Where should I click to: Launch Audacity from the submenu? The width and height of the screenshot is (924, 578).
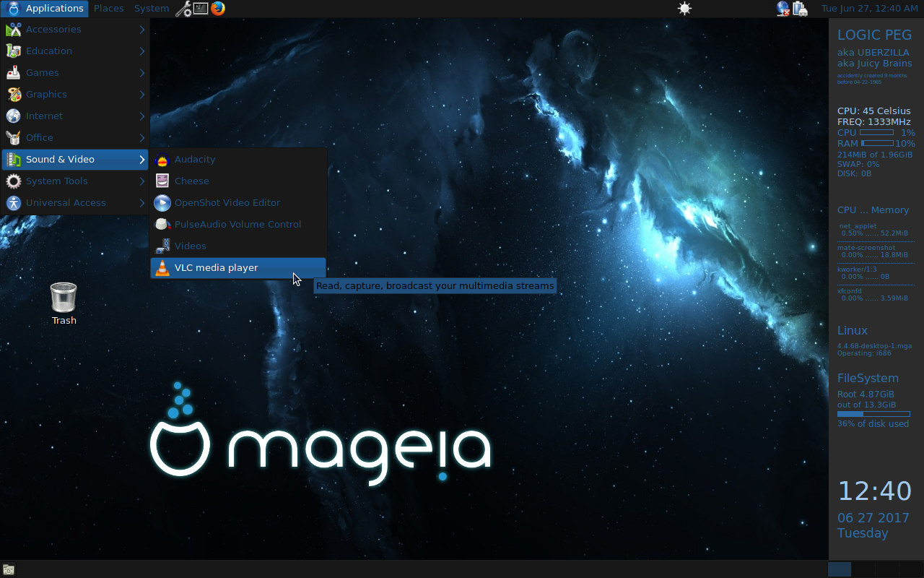click(238, 160)
